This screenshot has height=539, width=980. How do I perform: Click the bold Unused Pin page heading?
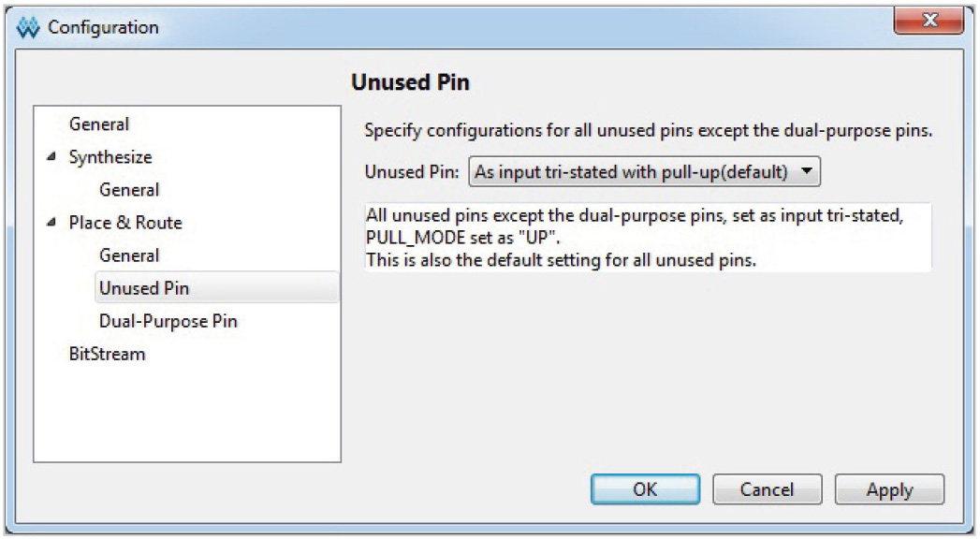[x=410, y=82]
